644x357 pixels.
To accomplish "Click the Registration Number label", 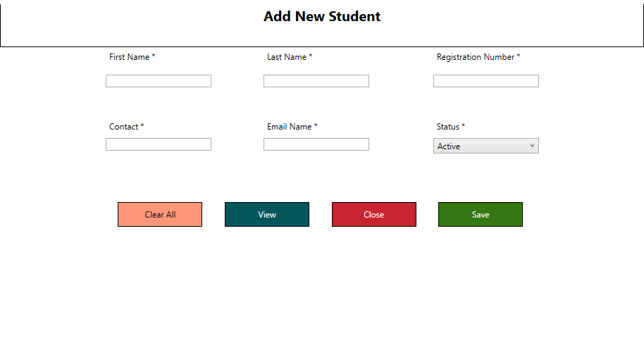I will (476, 57).
